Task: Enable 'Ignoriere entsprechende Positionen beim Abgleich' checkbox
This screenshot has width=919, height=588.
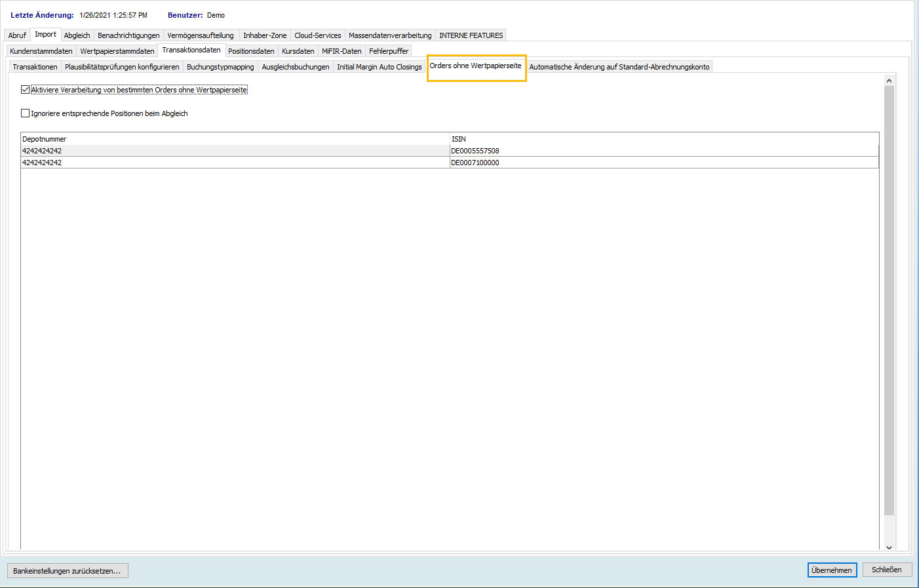Action: [x=26, y=113]
